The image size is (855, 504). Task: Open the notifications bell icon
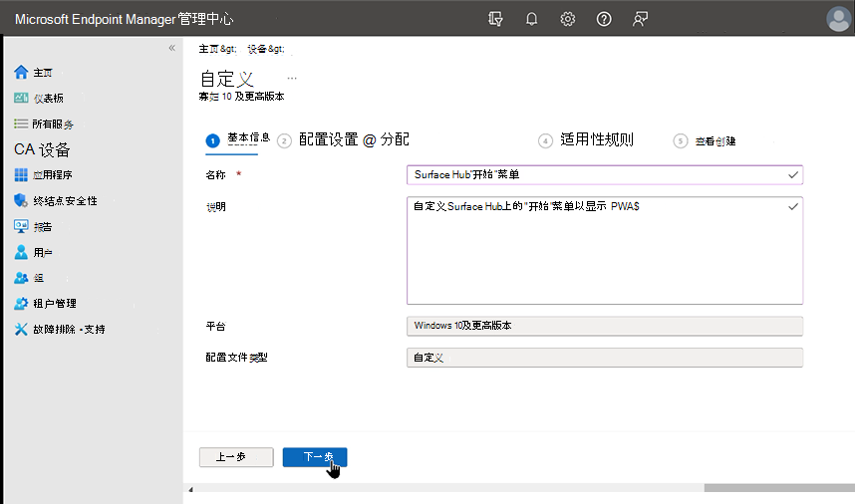[x=532, y=19]
